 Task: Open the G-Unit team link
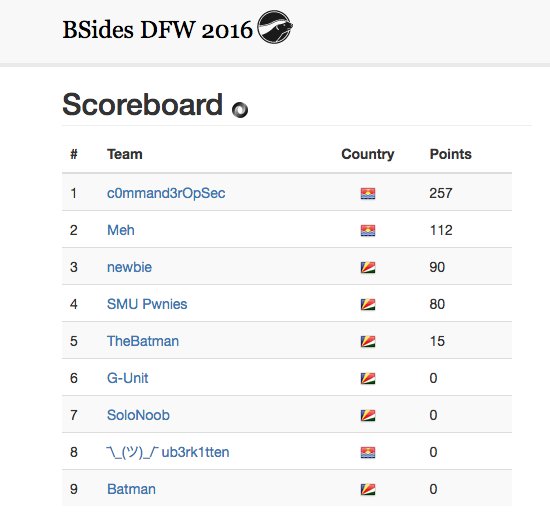pos(128,378)
